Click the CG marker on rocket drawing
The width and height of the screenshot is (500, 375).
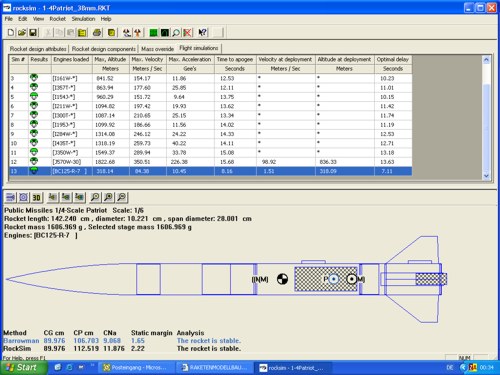point(282,279)
